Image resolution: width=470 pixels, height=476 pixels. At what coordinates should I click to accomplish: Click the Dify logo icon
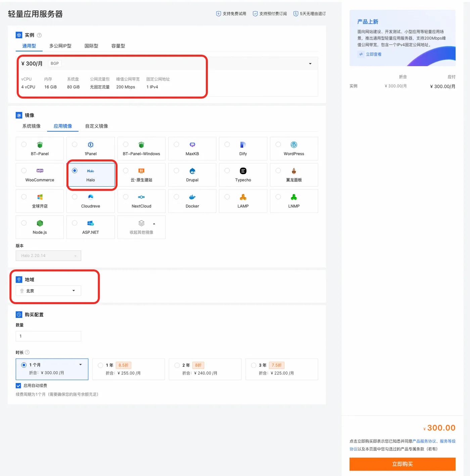(243, 145)
